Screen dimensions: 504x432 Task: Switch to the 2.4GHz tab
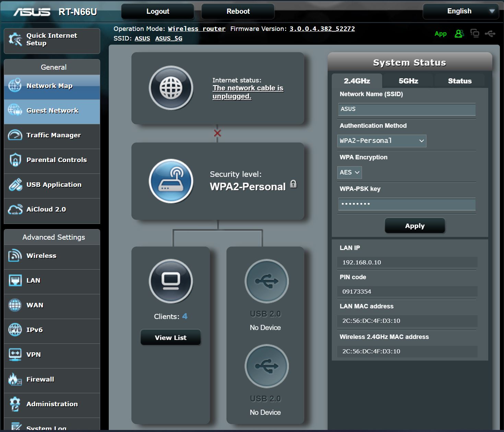[357, 81]
